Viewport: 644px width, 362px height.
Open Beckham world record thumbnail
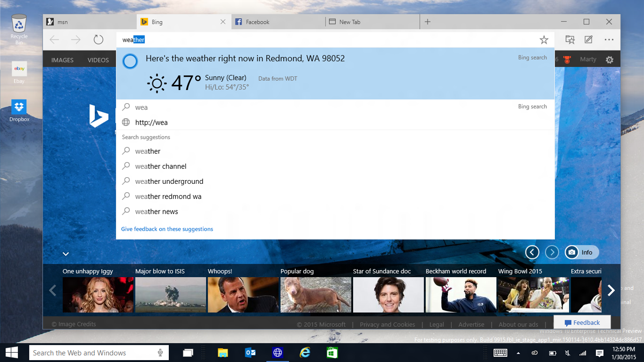click(x=461, y=294)
